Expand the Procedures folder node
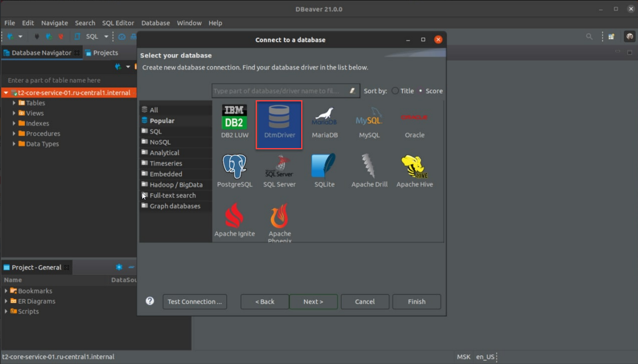This screenshot has height=364, width=638. 14,134
